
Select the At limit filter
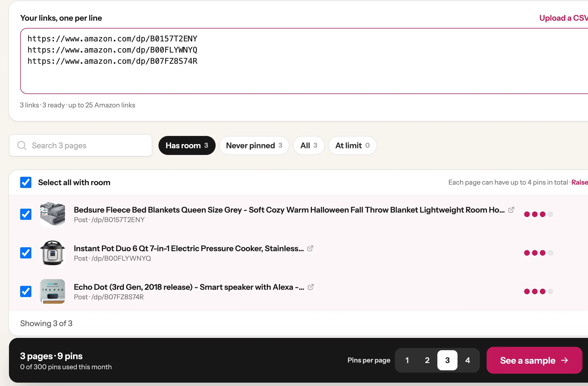point(352,145)
